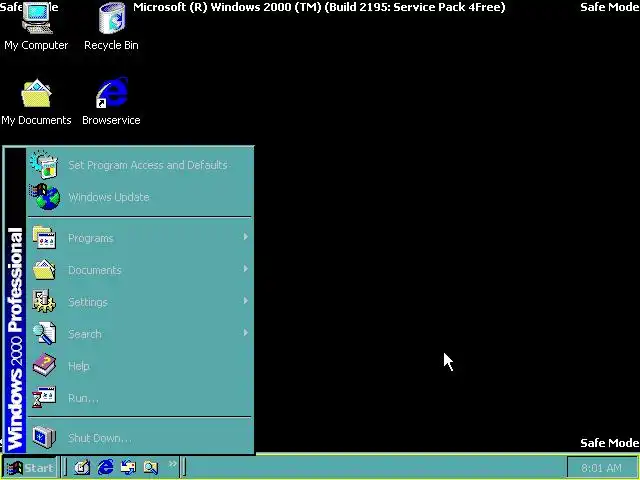Open the Search menu entry

[x=140, y=333]
